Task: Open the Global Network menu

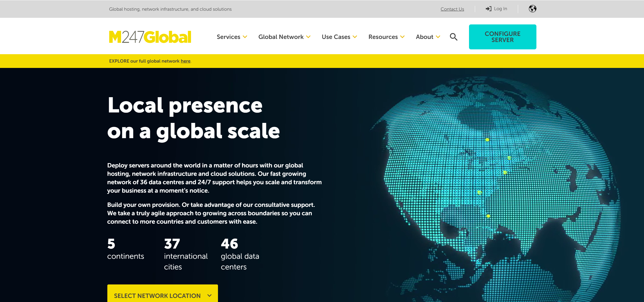Action: [x=281, y=37]
